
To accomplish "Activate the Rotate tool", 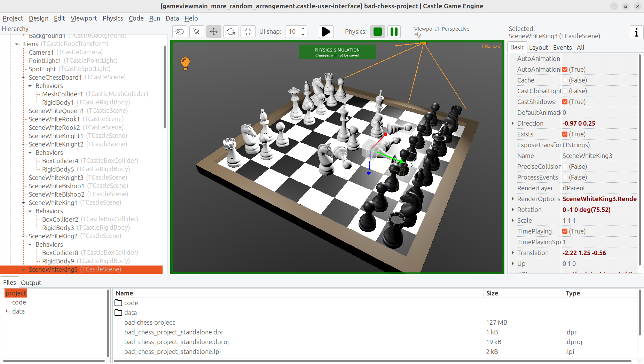I will coord(231,32).
